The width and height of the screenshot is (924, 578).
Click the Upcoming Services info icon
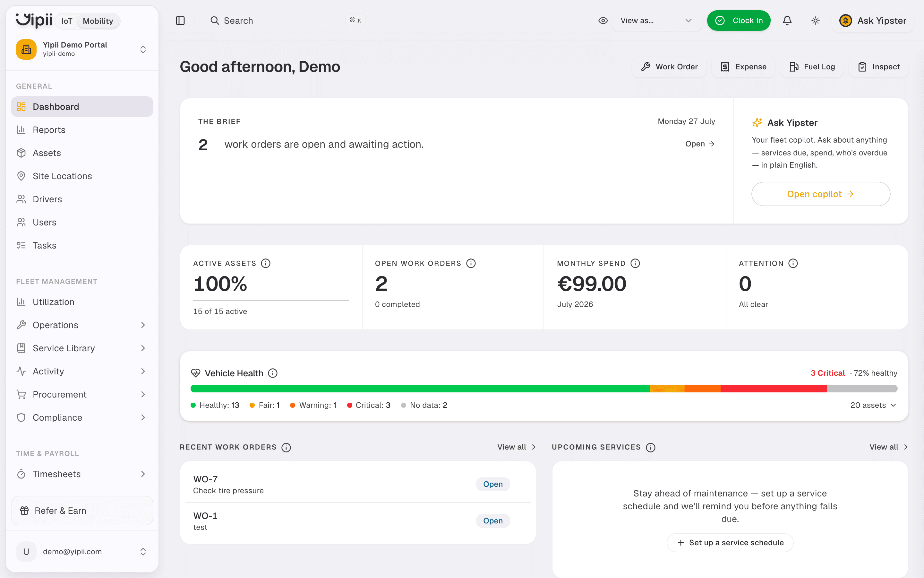651,447
